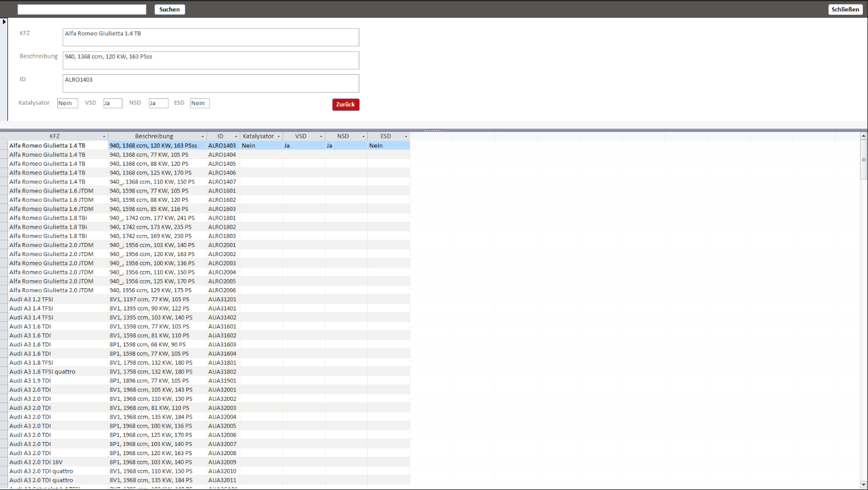This screenshot has height=490, width=868.
Task: Click description '940_, 1368 ccm, 110 KW, 150 PS'
Action: tap(157, 182)
